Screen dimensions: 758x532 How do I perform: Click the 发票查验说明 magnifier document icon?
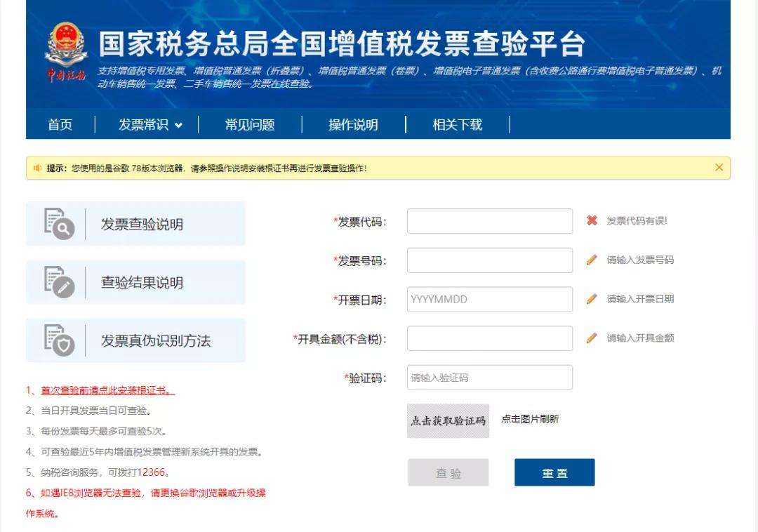click(59, 224)
